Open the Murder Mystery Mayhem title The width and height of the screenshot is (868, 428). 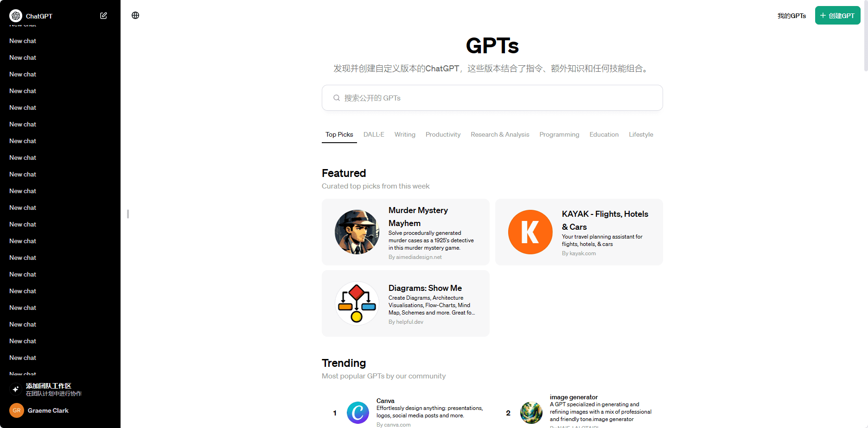[x=418, y=217]
